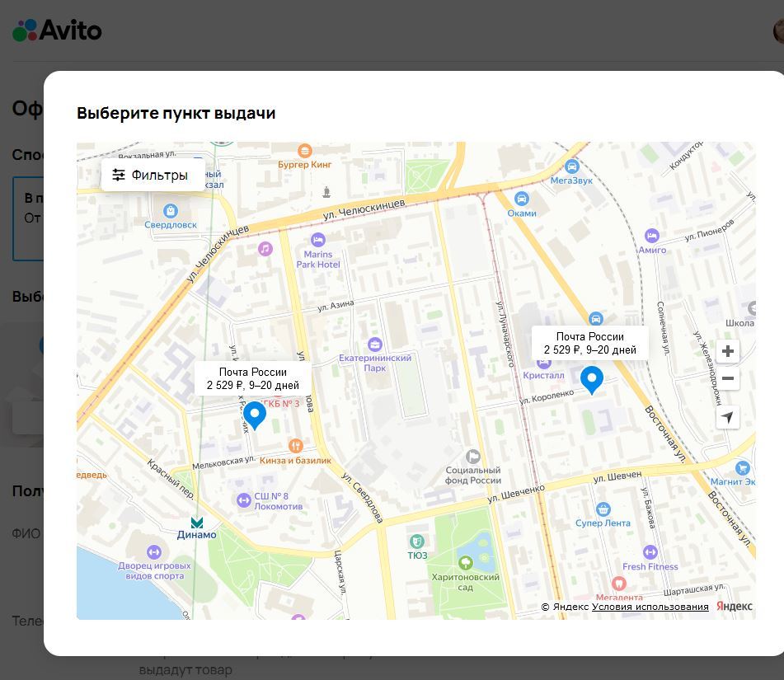Click the Fresh Fitness icon
This screenshot has height=680, width=784.
coord(650,552)
